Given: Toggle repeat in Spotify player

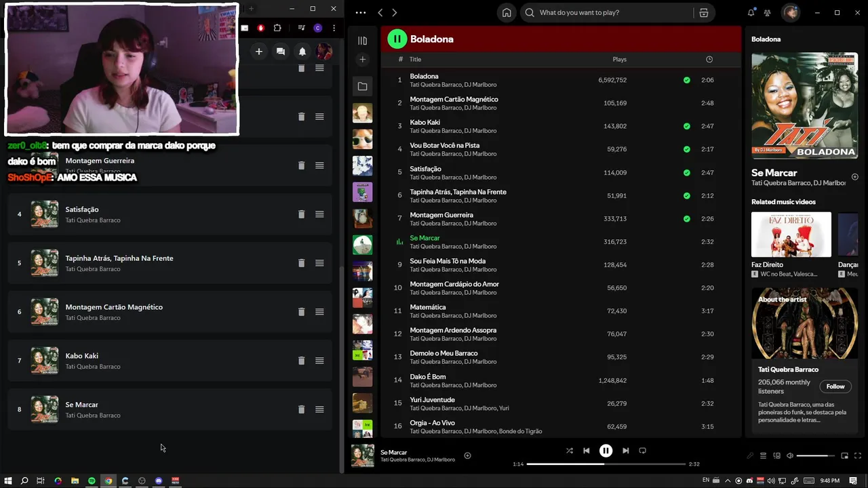Looking at the screenshot, I should click(642, 450).
